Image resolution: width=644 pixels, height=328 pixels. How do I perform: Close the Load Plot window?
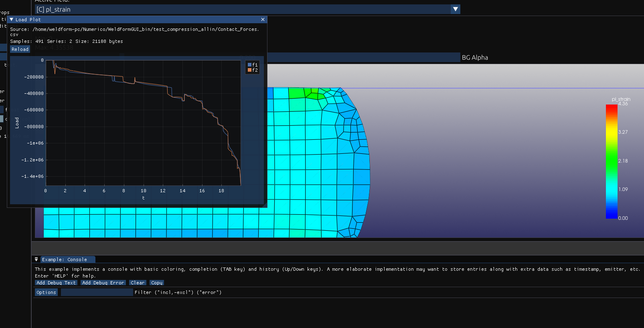(x=263, y=20)
